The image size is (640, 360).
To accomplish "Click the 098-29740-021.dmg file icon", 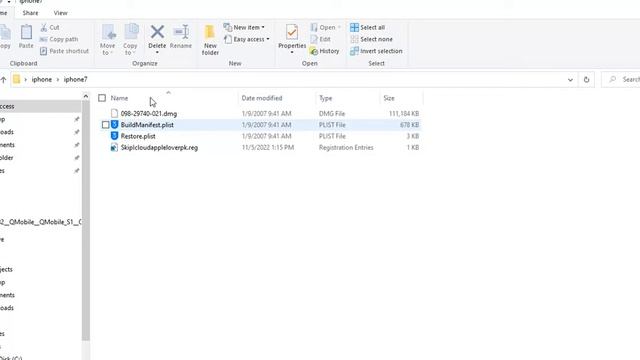I will coord(114,113).
